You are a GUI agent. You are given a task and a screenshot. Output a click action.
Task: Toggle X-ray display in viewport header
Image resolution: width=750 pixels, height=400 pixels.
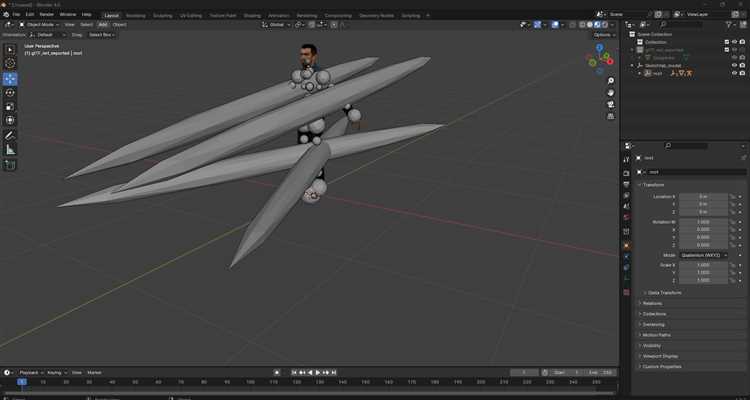(573, 24)
